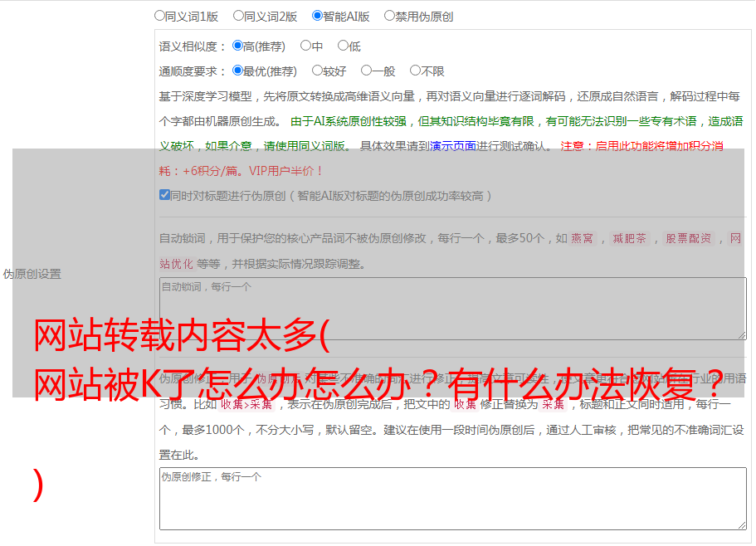The height and width of the screenshot is (546, 756).
Task: Select the 同义词1版 radio option
Action: click(159, 16)
